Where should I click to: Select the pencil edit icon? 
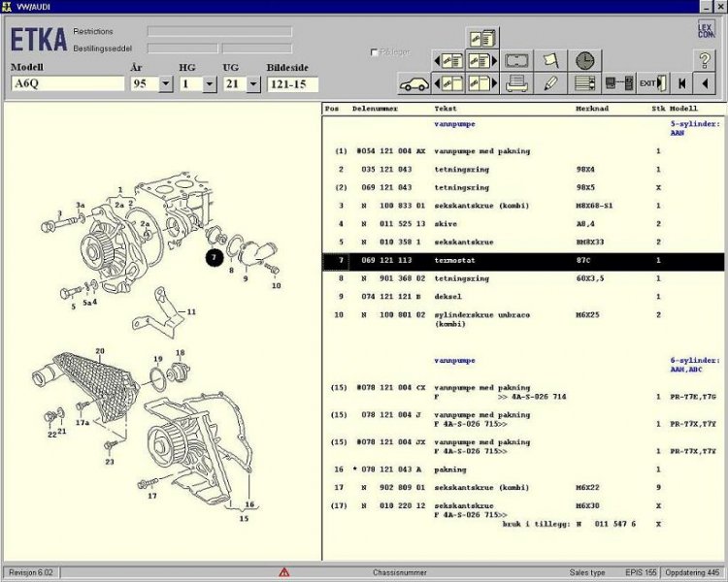(x=550, y=83)
